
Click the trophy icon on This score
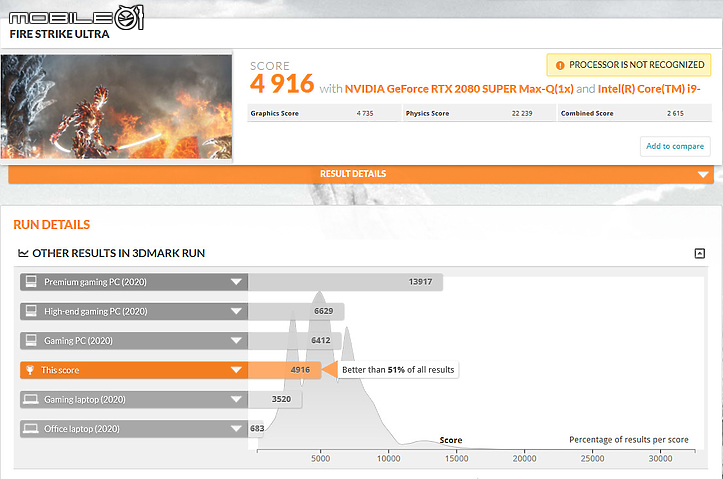pyautogui.click(x=30, y=370)
